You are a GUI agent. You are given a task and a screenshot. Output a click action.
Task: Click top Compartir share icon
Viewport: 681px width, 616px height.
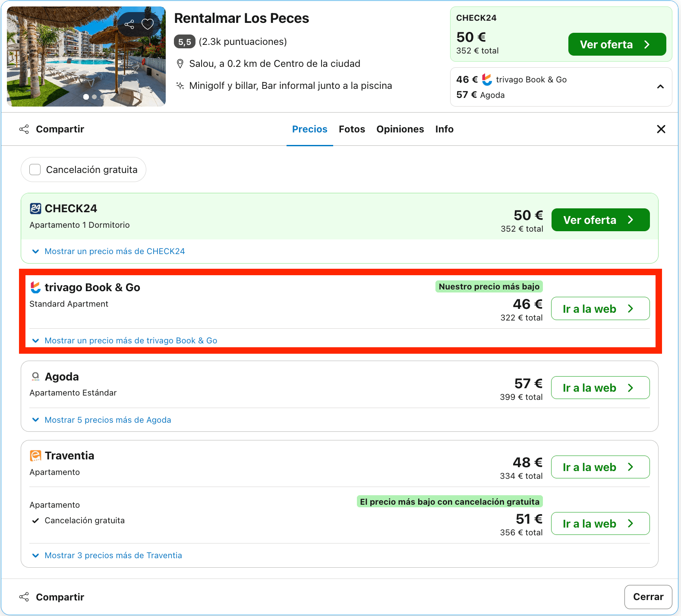click(24, 129)
